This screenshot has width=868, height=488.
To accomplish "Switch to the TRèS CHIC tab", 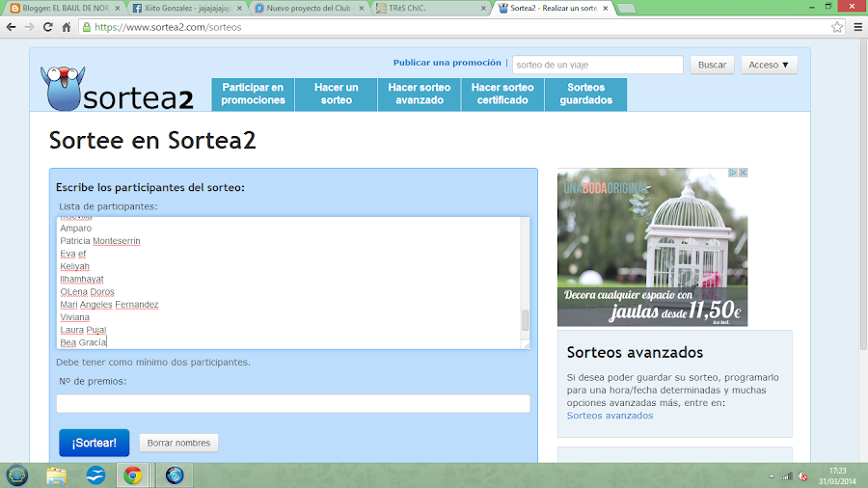I will [x=431, y=9].
